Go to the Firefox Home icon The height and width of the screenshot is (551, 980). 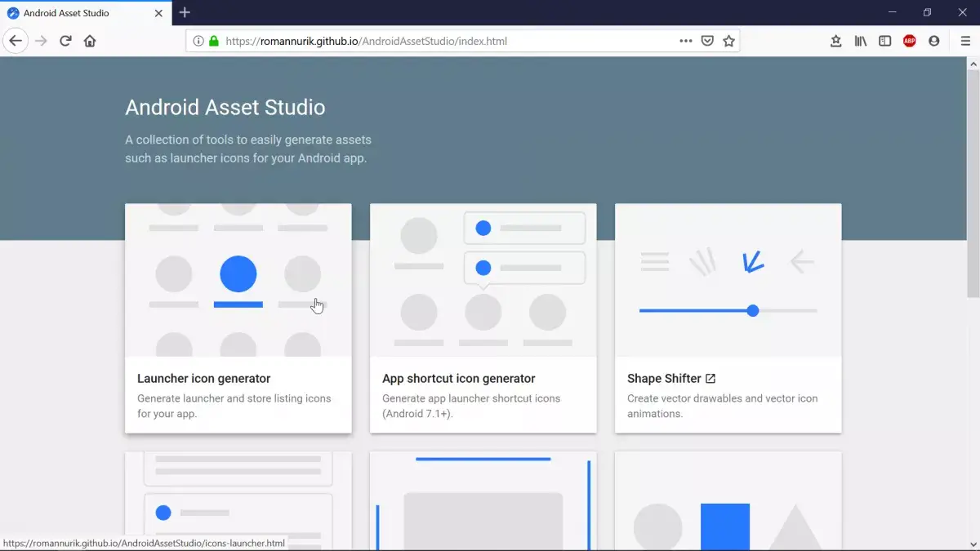click(x=90, y=41)
